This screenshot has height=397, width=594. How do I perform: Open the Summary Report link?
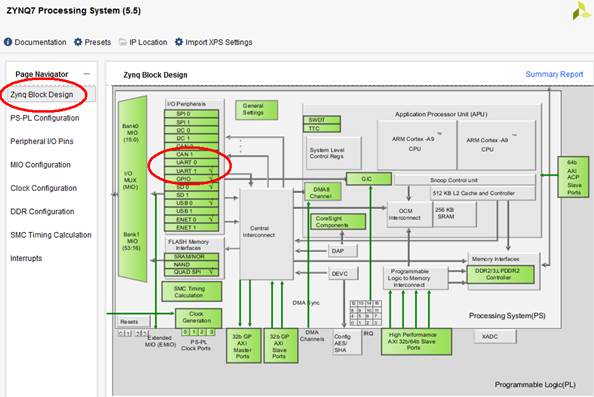554,74
